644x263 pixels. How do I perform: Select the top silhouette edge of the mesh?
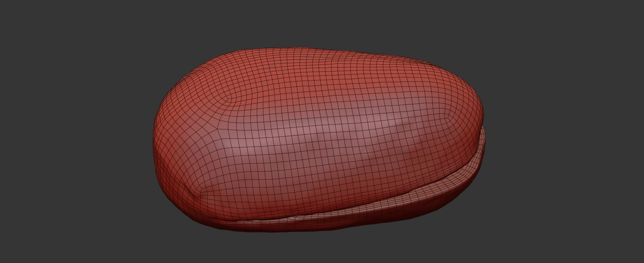[301, 48]
